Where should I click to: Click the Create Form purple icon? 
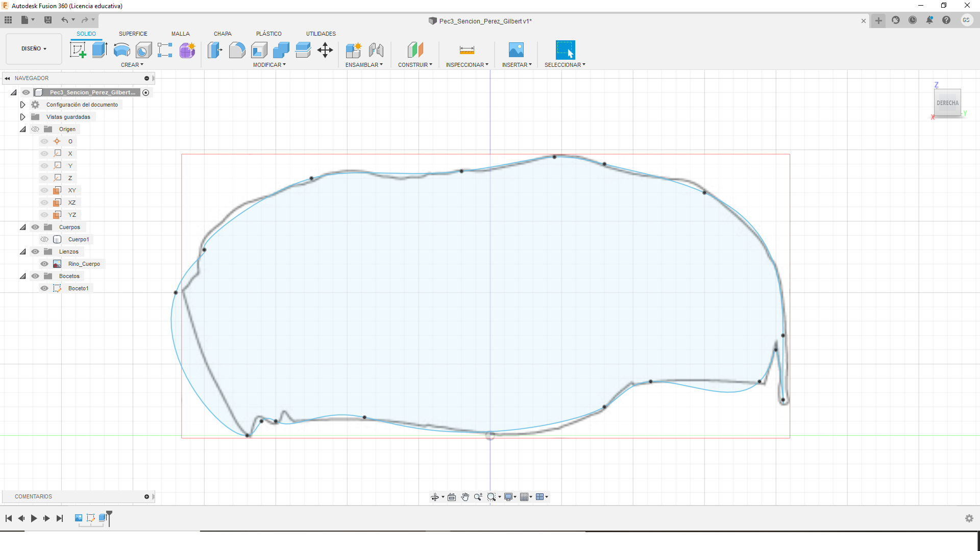coord(187,50)
